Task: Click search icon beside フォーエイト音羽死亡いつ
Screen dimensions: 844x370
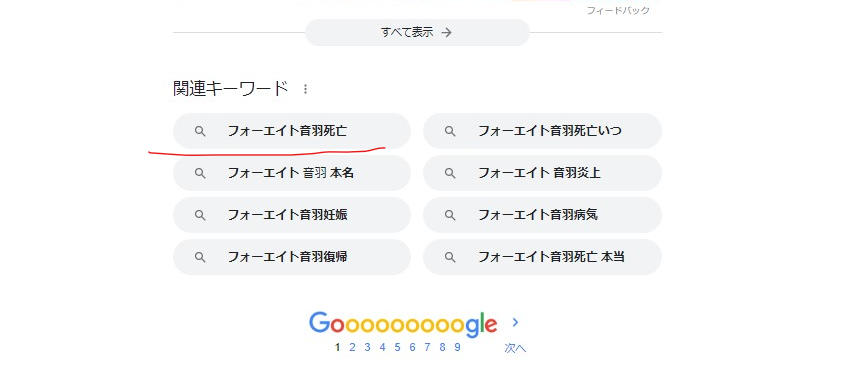Action: [x=450, y=131]
